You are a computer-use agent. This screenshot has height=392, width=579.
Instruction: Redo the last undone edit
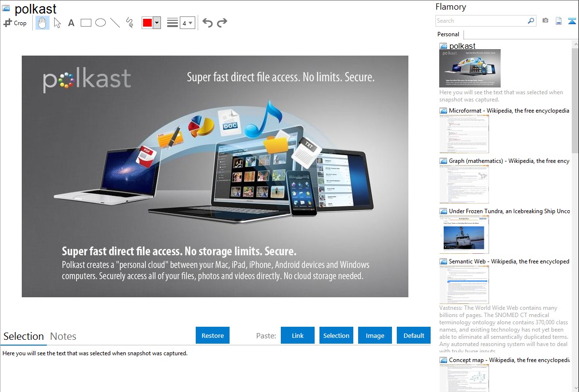click(222, 23)
